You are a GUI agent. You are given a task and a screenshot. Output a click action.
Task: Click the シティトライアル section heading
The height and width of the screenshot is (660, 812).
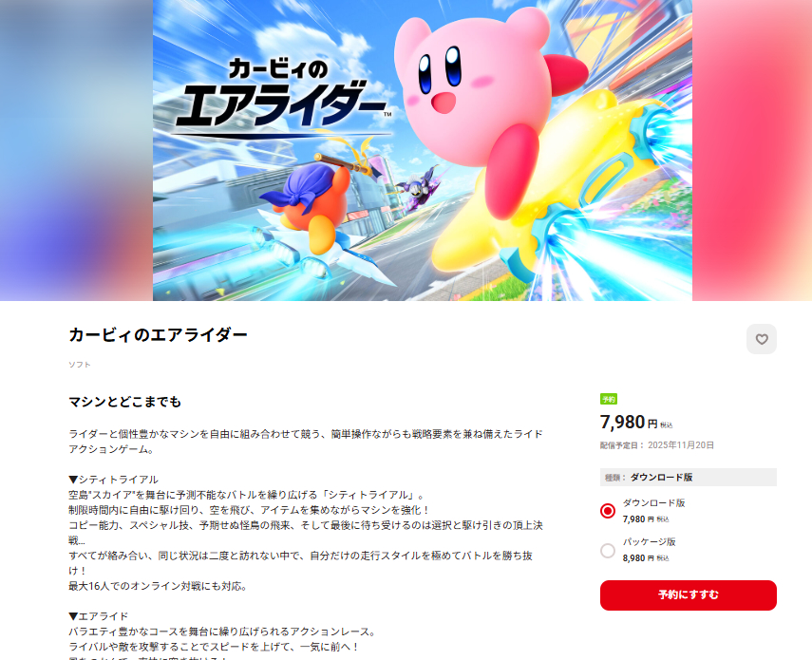[x=118, y=480]
